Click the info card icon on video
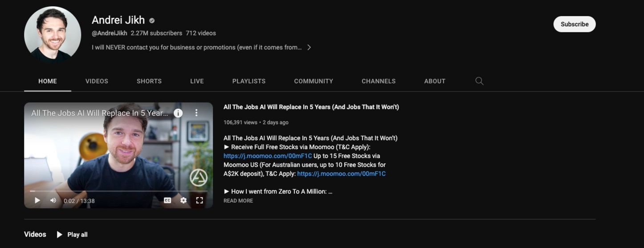Image resolution: width=644 pixels, height=248 pixels. (x=178, y=113)
